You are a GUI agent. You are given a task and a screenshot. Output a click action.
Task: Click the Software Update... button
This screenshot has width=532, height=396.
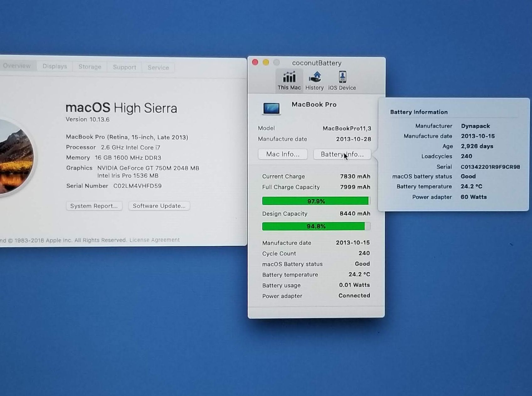click(x=159, y=206)
